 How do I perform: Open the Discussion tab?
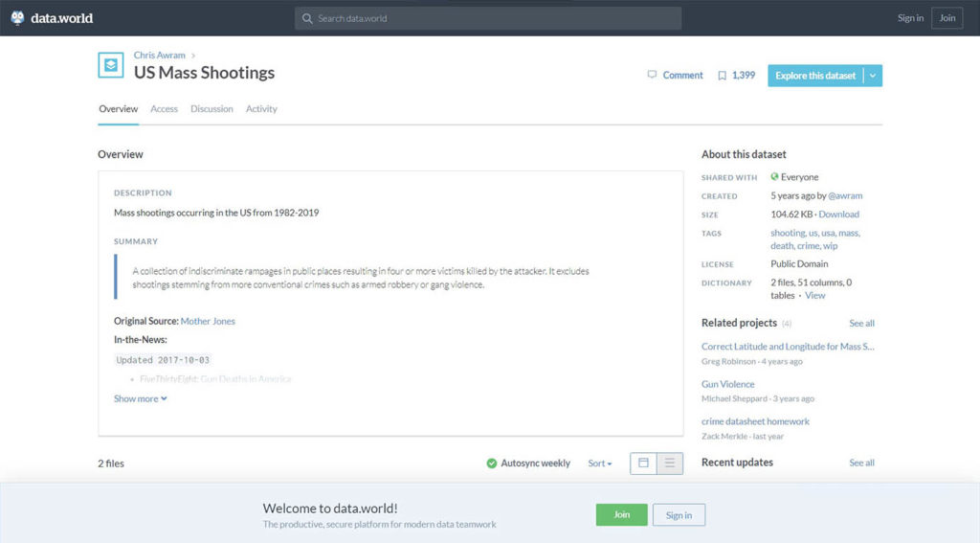[x=212, y=109]
